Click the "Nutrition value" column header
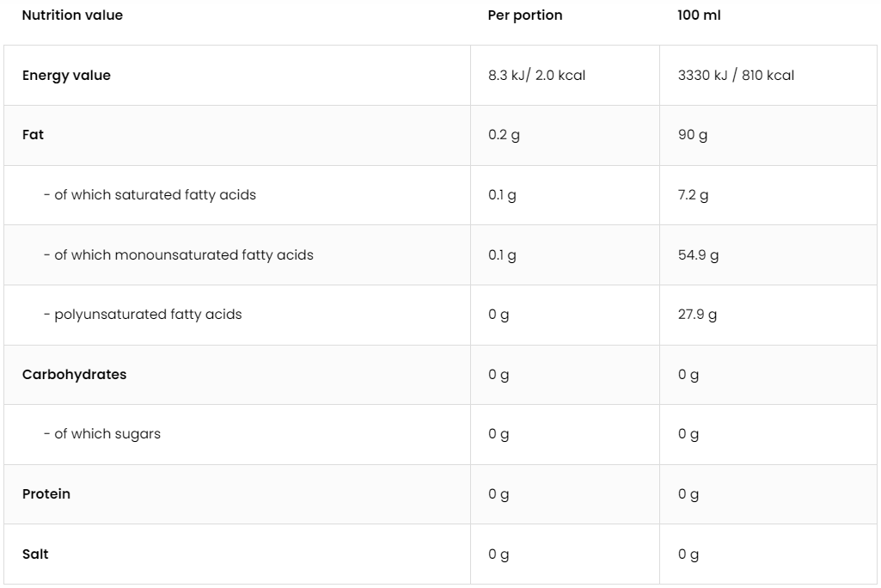 [x=72, y=15]
